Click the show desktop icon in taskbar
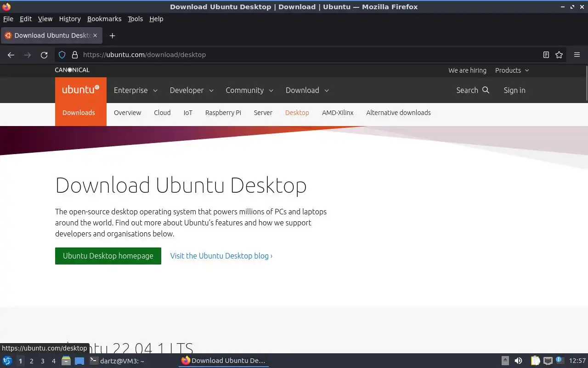The height and width of the screenshot is (368, 588). pyautogui.click(x=79, y=361)
